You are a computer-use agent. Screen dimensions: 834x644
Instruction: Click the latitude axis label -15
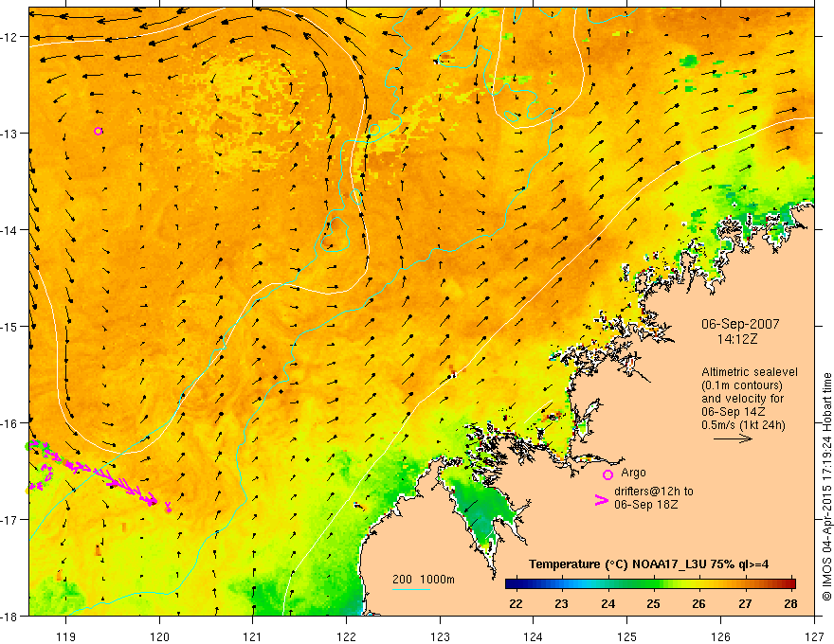pyautogui.click(x=10, y=326)
